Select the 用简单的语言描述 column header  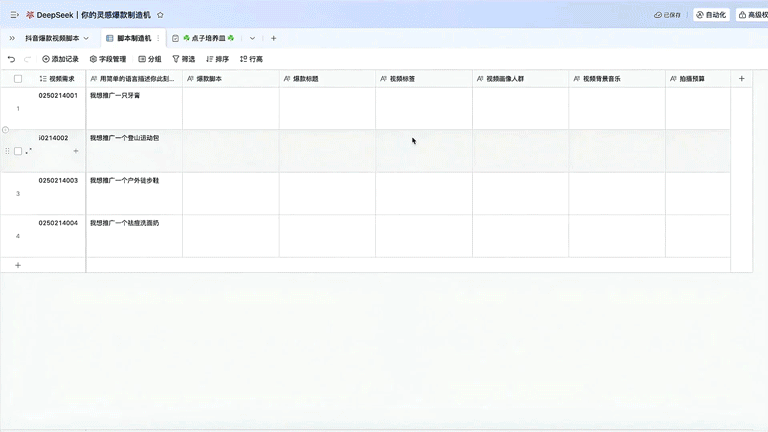134,79
